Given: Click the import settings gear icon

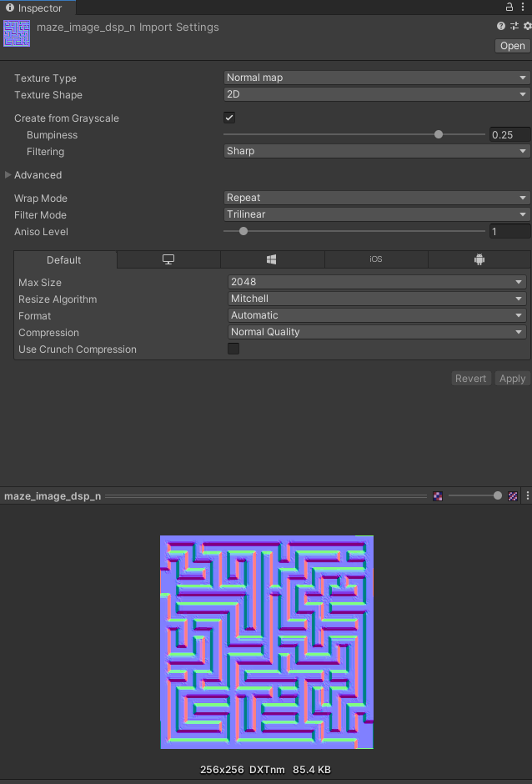Looking at the screenshot, I should click(x=526, y=27).
